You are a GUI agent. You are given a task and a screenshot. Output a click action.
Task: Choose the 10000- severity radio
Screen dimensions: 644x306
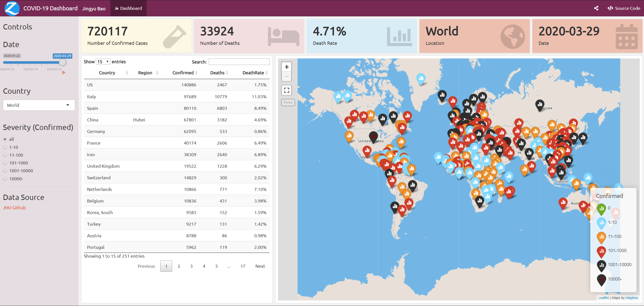(x=5, y=179)
